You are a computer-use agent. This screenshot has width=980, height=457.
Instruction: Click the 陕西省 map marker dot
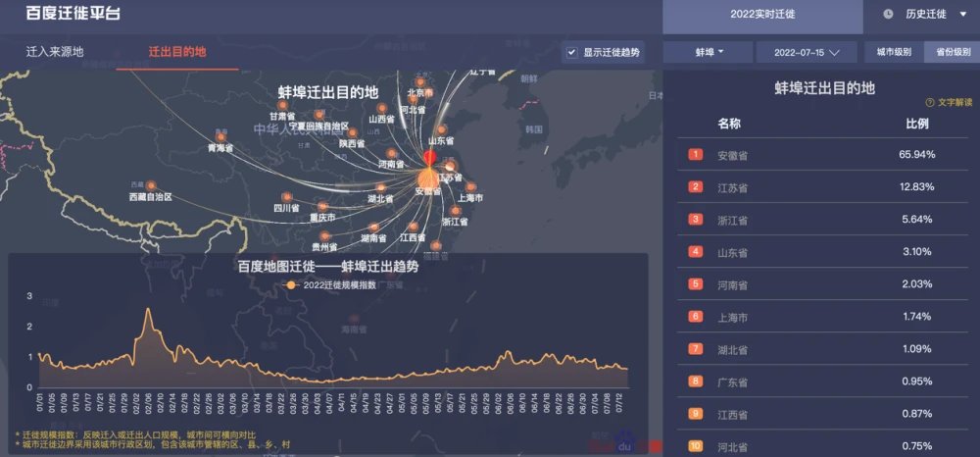(352, 132)
